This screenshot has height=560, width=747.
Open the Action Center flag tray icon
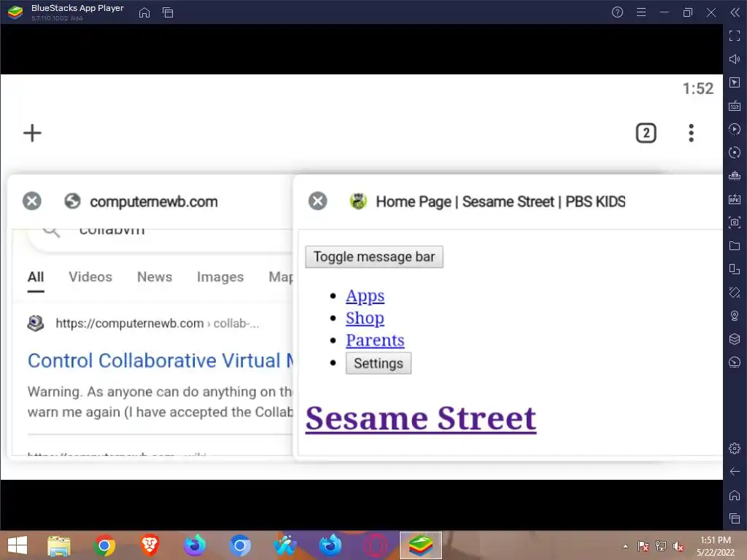(x=643, y=546)
